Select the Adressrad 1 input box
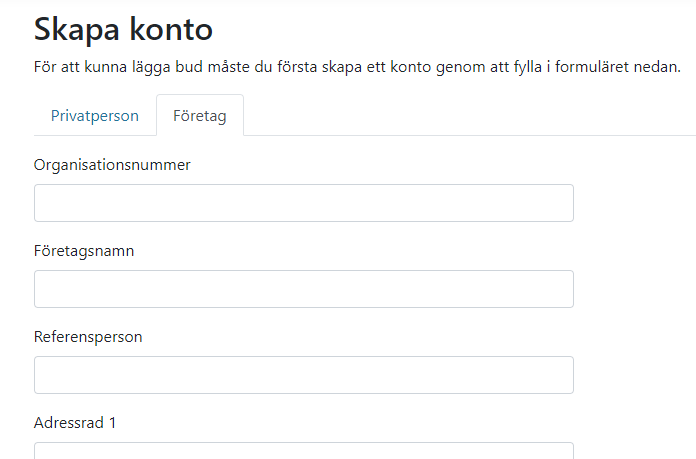696x459 pixels. click(x=304, y=451)
